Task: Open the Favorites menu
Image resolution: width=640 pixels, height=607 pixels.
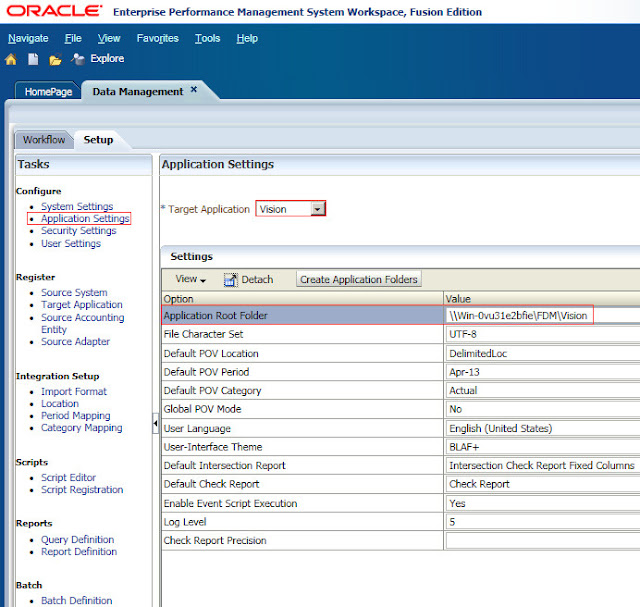Action: coord(158,38)
